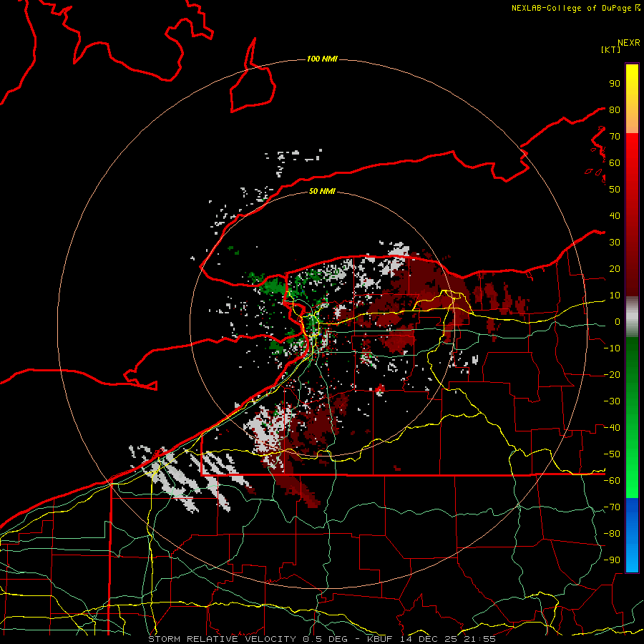Click the 10 value on the velocity scale

(615, 296)
